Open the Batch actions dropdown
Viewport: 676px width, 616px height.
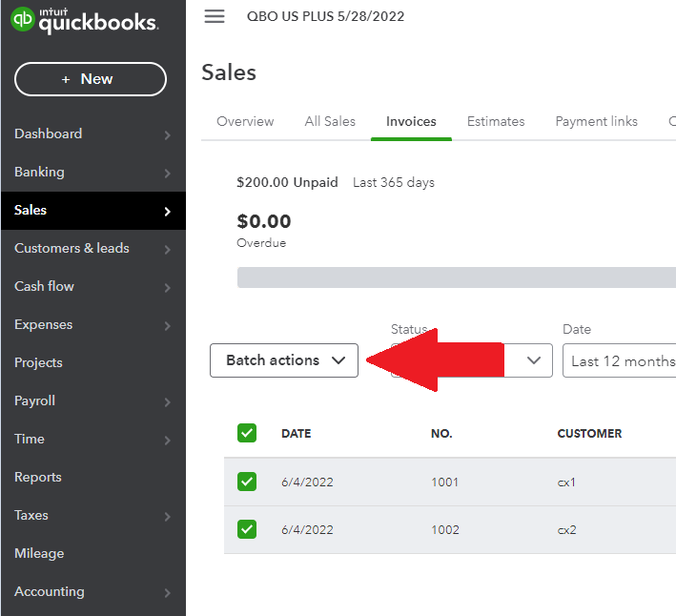click(284, 360)
